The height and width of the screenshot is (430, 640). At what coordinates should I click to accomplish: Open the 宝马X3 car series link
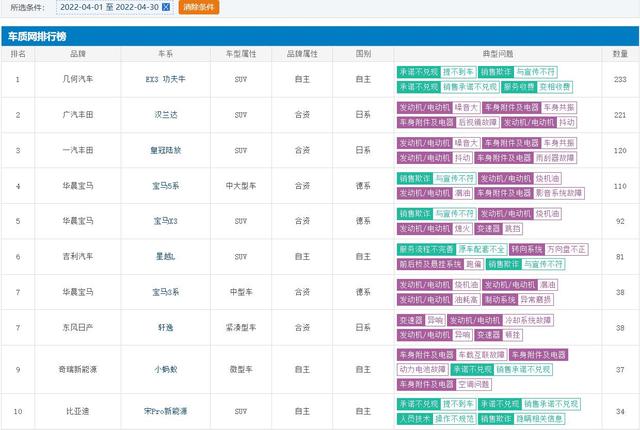[x=165, y=221]
